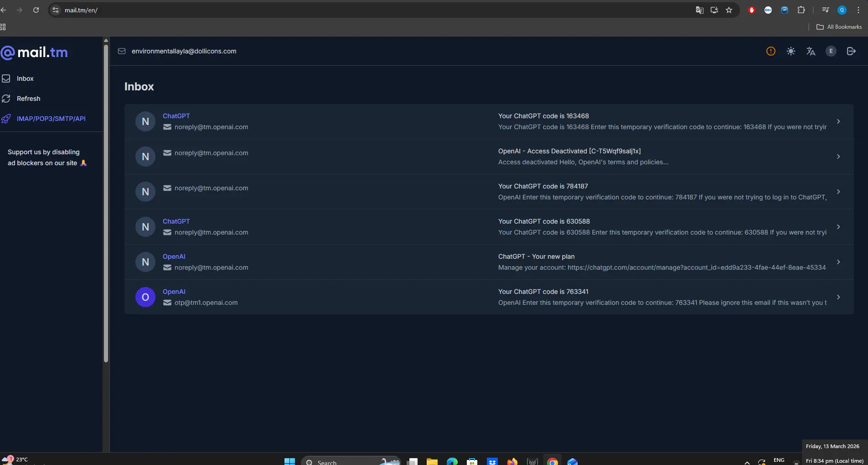Screen dimensions: 868x465
Task: Click the purple 'O' avatar of otp sender
Action: click(145, 297)
